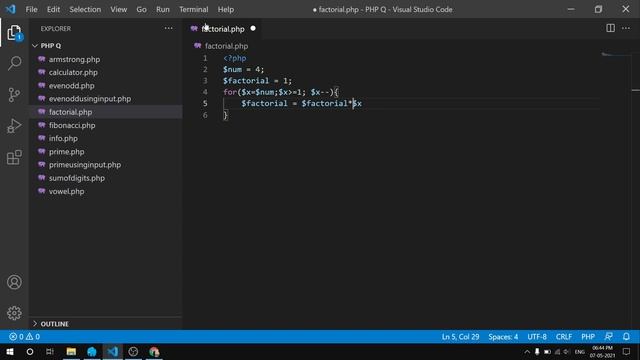Viewport: 640px width, 360px height.
Task: Open notifications bell in status bar
Action: (x=626, y=337)
